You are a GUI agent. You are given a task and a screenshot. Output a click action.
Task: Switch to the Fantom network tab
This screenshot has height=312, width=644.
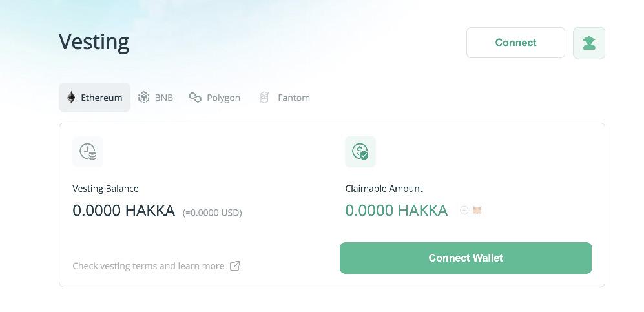pos(284,98)
